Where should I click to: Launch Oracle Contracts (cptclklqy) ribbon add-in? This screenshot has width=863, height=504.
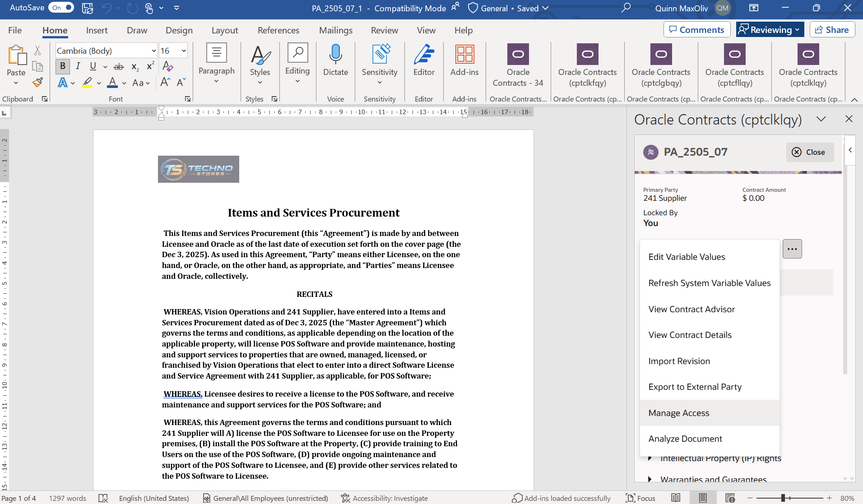[x=808, y=65]
